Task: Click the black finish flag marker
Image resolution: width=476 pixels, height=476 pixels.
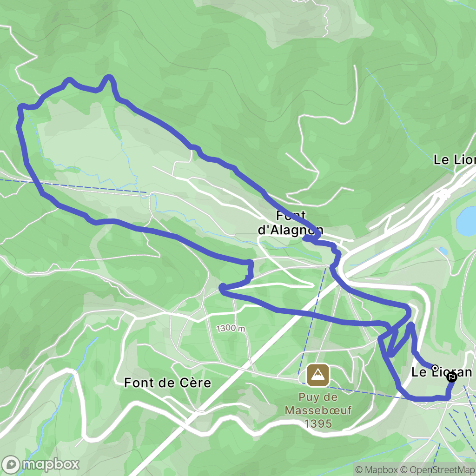Action: click(x=452, y=377)
